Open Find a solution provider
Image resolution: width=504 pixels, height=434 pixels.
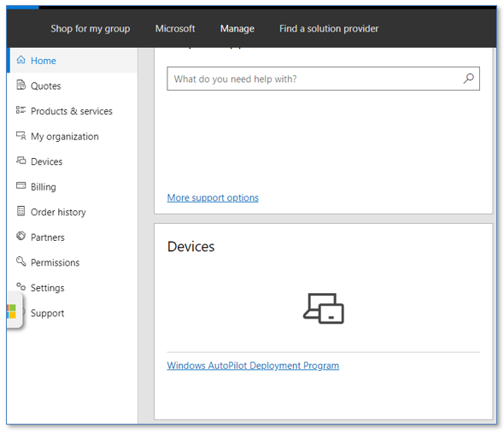point(329,28)
